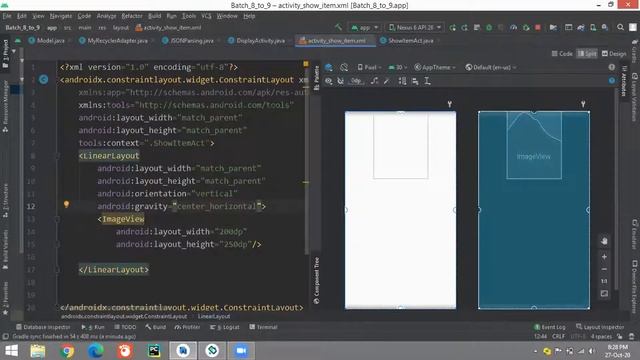Click the blue gutter icon on line 2
640x360 pixels.
[44, 80]
